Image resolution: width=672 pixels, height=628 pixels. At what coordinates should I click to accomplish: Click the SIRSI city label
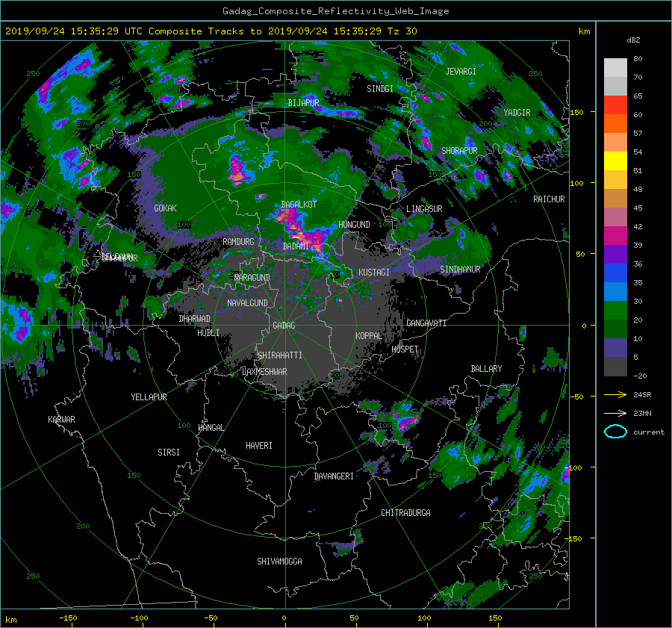[x=169, y=453]
